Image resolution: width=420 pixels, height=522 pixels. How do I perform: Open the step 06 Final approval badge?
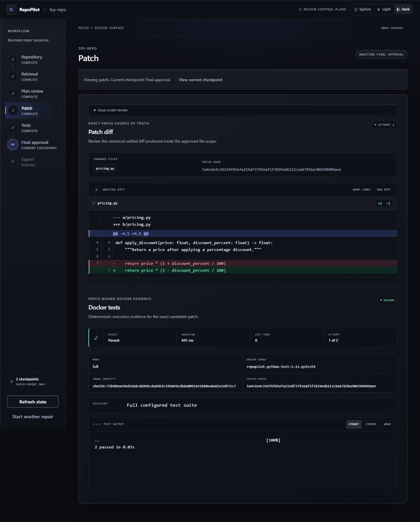click(x=13, y=145)
